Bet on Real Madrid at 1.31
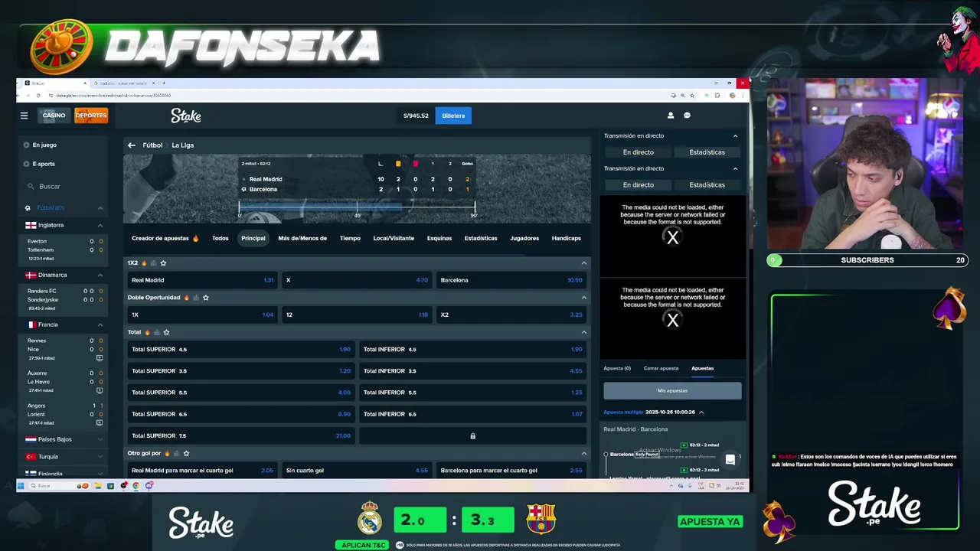Image resolution: width=980 pixels, height=551 pixels. click(x=202, y=280)
